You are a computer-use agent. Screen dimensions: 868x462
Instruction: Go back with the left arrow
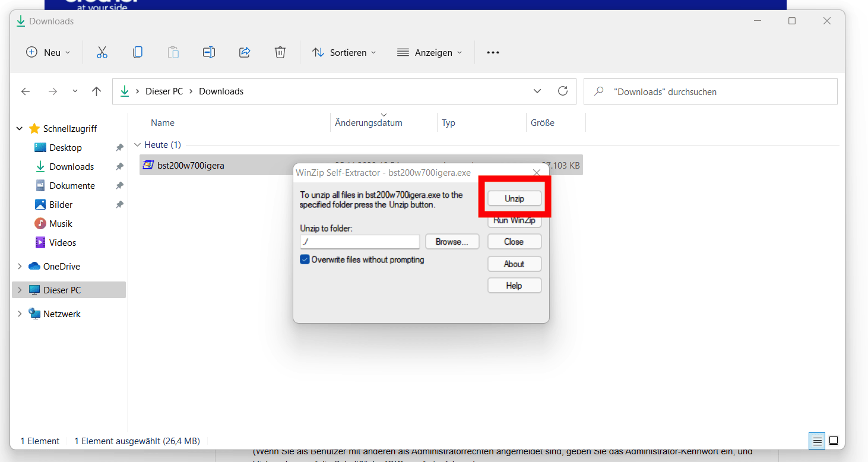(26, 91)
